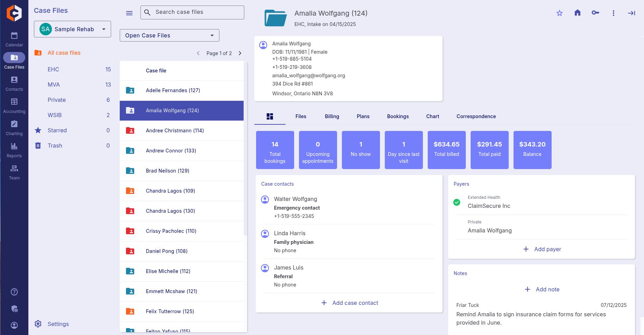Click the help question mark icon
Viewport: 644px width, 335px height.
[14, 292]
